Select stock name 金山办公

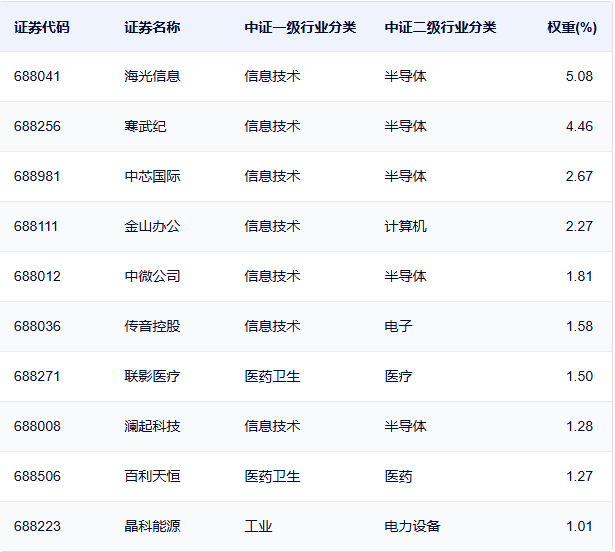152,226
